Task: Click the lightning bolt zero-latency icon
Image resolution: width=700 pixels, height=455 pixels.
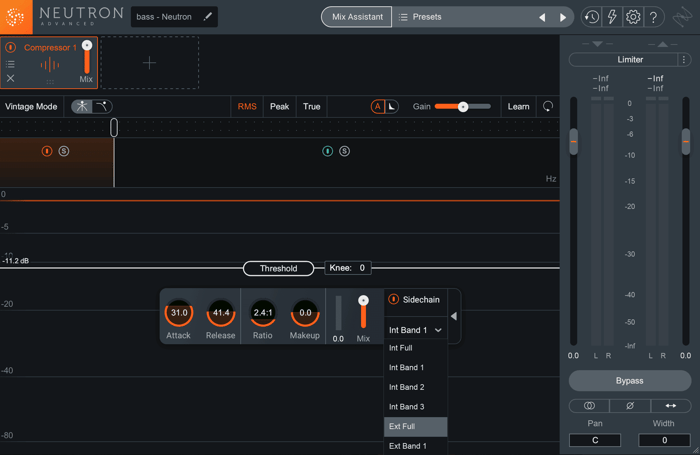Action: pyautogui.click(x=612, y=17)
